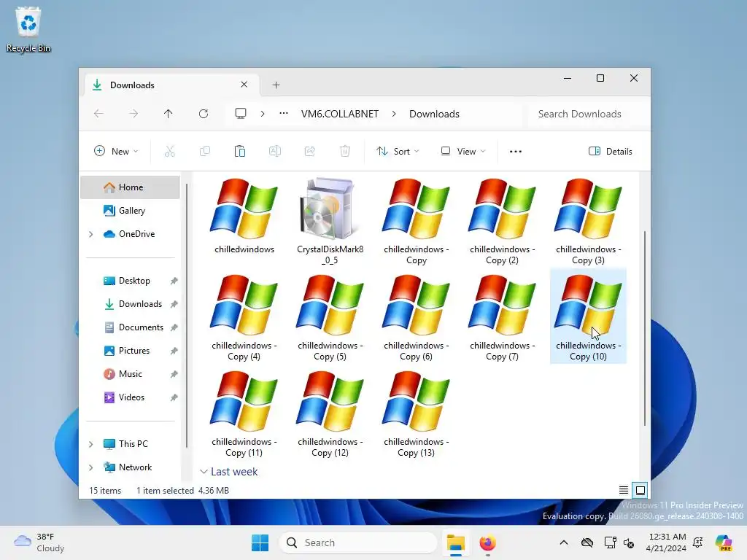
Task: Open Videos in the navigation pane
Action: coord(130,397)
